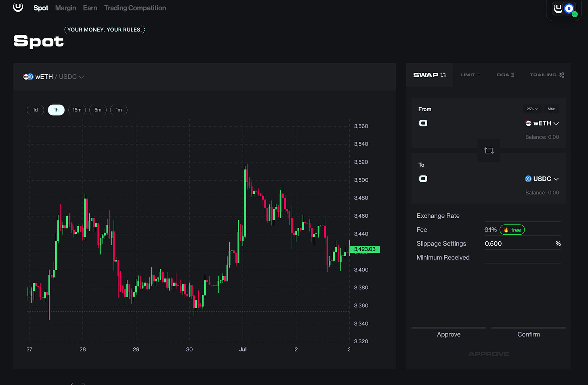The image size is (588, 385).
Task: Click the YOUR MONEY. YOUR RULES. tagline
Action: point(105,30)
